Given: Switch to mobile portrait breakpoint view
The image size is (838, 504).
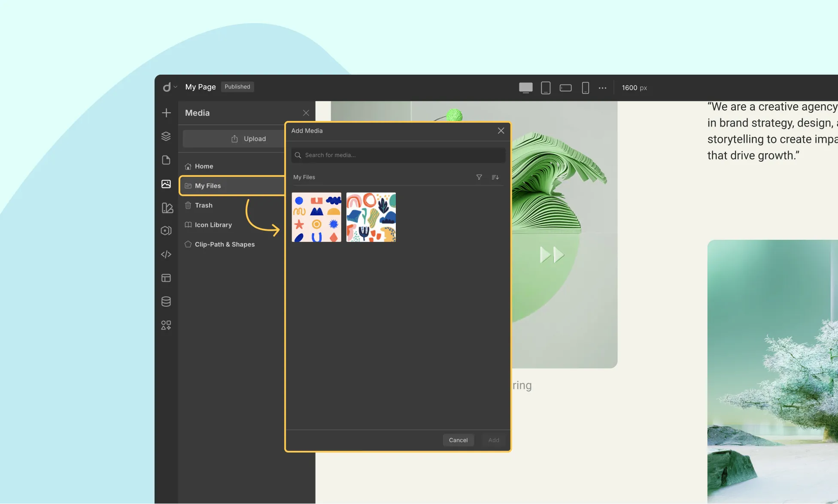Looking at the screenshot, I should (586, 88).
